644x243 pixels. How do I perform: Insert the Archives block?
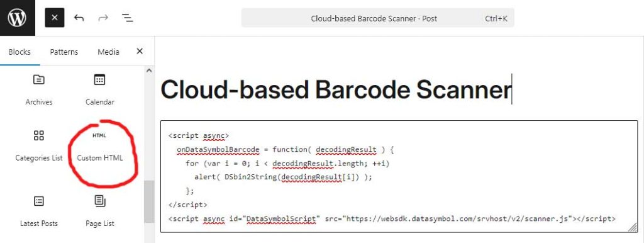point(39,90)
